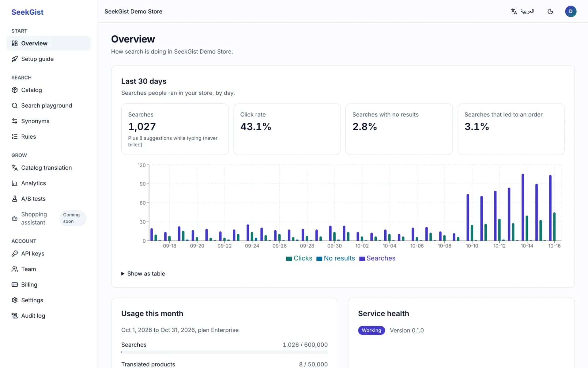Click the Catalog translation language icon
The width and height of the screenshot is (588, 368).
(x=14, y=168)
